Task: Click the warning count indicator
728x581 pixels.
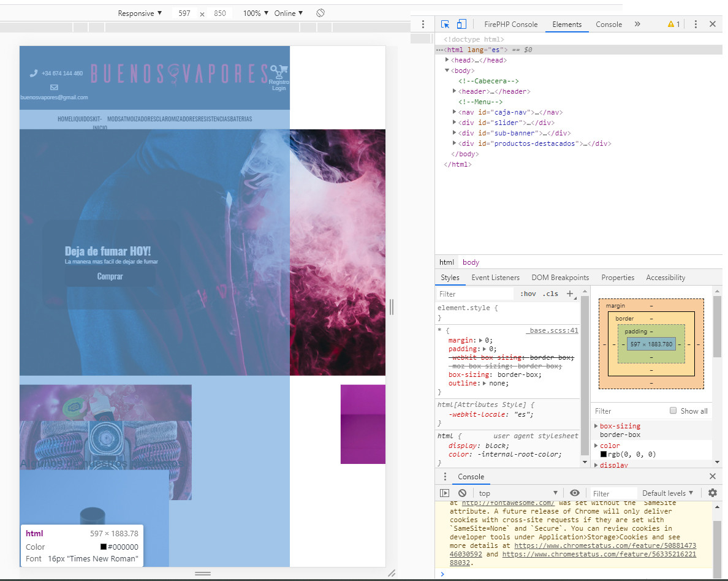Action: pyautogui.click(x=673, y=24)
